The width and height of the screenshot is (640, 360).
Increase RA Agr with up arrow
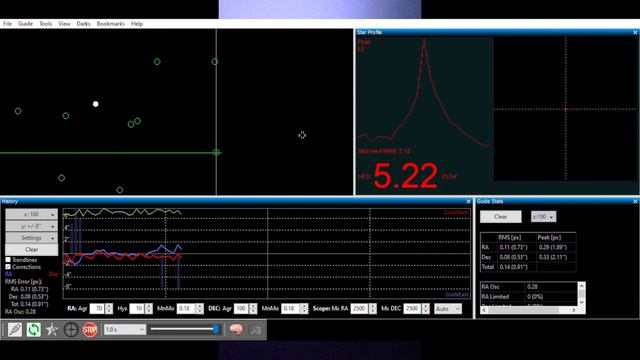pyautogui.click(x=109, y=306)
